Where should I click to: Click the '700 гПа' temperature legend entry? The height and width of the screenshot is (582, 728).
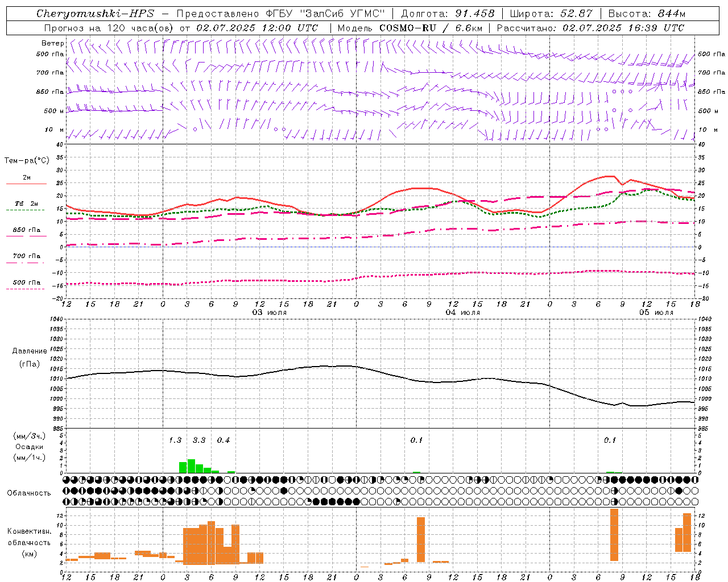[27, 256]
